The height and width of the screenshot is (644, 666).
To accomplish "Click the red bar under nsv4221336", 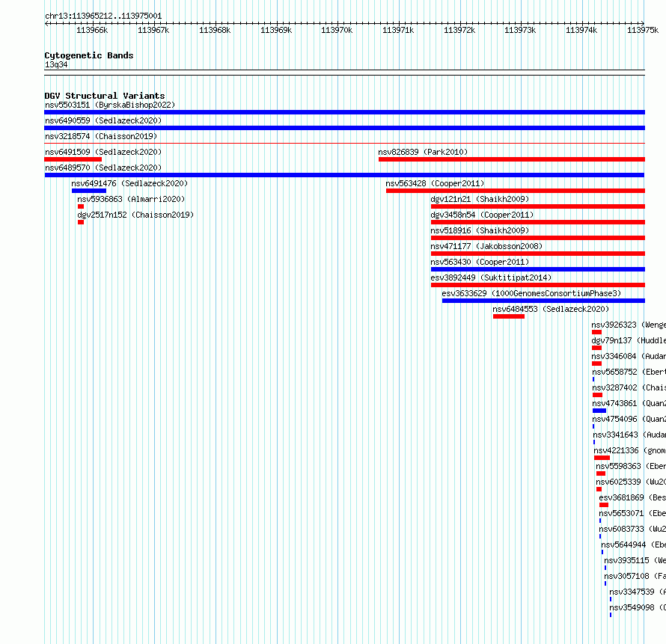I will [x=602, y=458].
